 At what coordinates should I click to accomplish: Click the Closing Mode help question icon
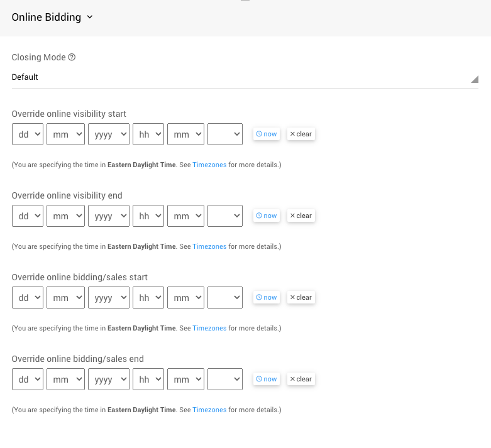72,57
